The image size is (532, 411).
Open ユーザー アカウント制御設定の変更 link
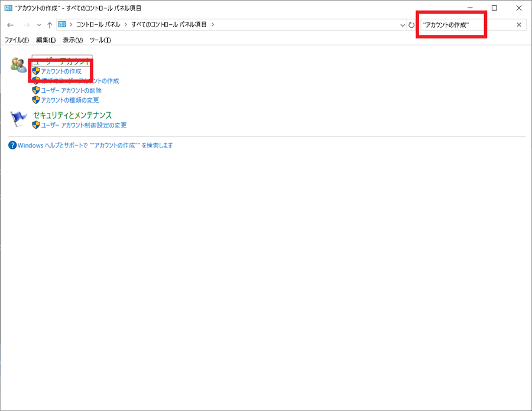83,125
